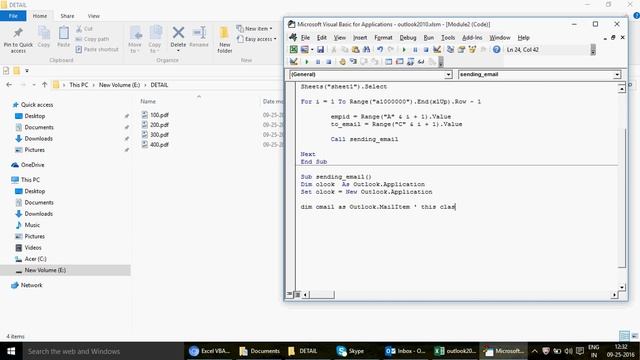
Task: Open Insert UserForm dropdown arrow in VBA toolbar
Action: click(x=312, y=49)
